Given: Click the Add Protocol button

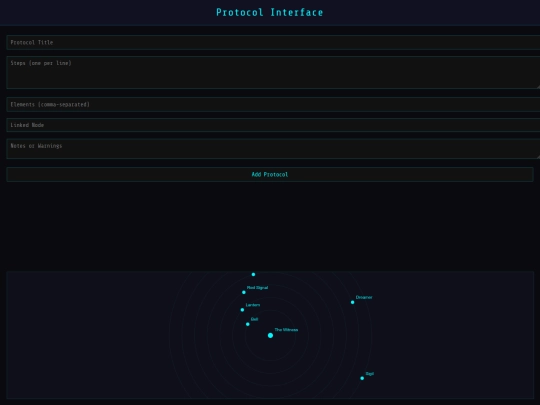Looking at the screenshot, I should coord(270,174).
